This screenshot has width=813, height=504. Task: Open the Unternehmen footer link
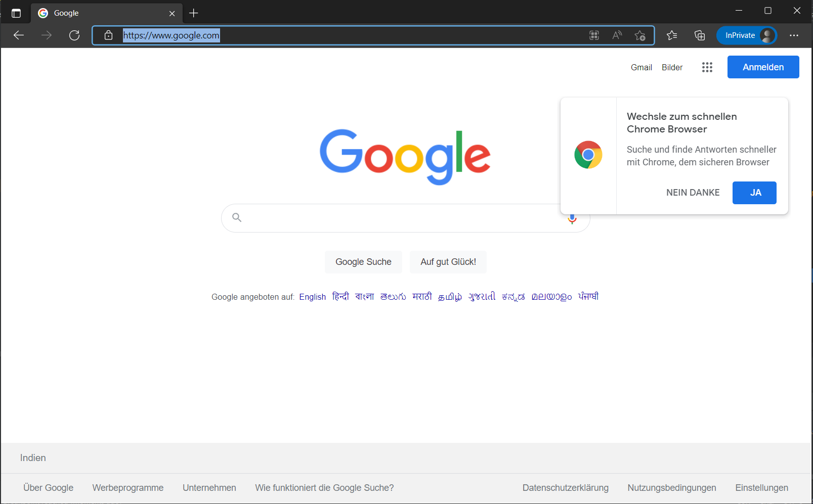[209, 488]
